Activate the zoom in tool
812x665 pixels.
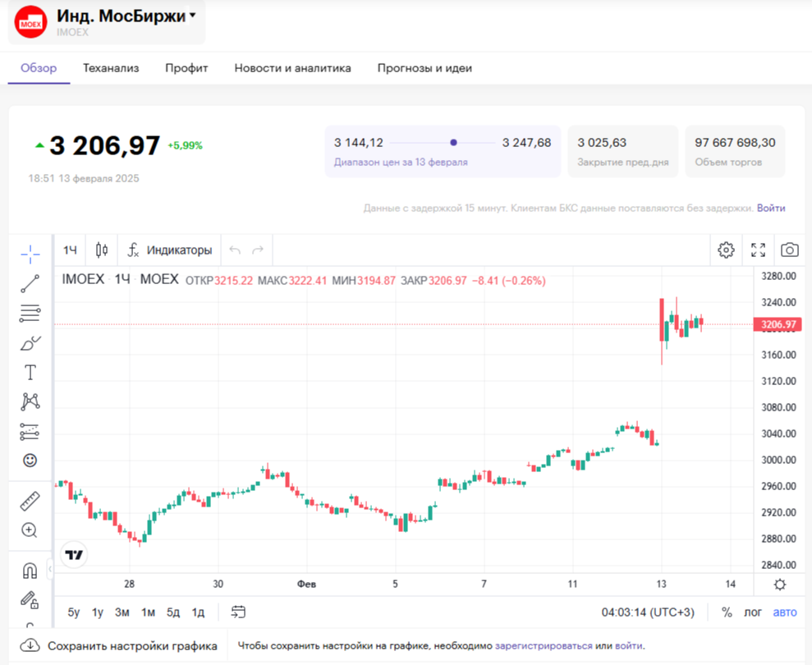pyautogui.click(x=30, y=530)
